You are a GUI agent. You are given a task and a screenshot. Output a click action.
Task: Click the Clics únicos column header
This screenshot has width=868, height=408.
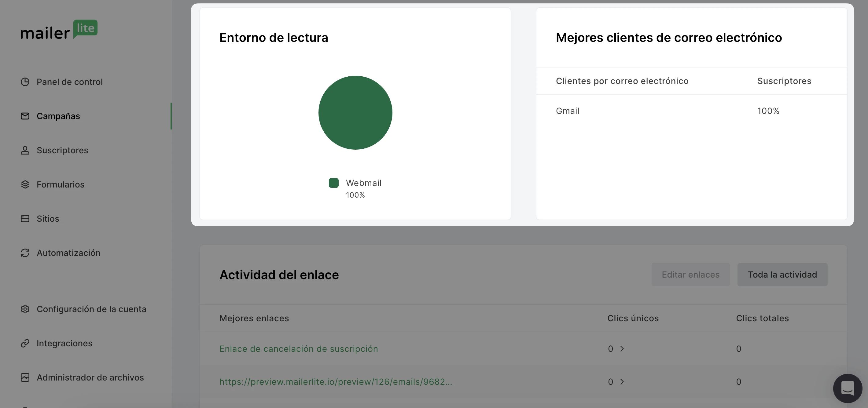(x=633, y=319)
